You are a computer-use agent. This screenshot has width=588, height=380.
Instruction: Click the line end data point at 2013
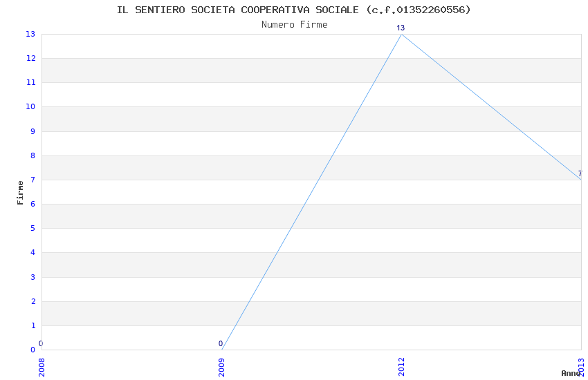[x=581, y=180]
